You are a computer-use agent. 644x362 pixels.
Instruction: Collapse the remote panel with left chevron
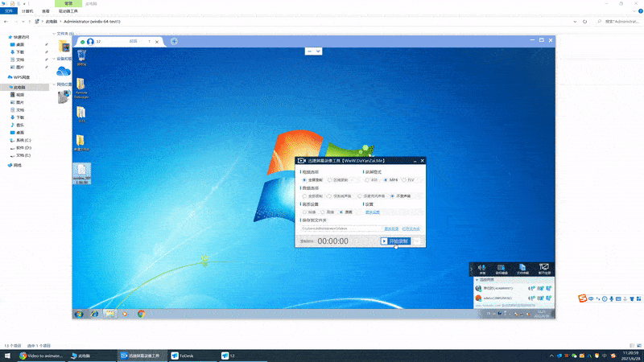pos(472,269)
